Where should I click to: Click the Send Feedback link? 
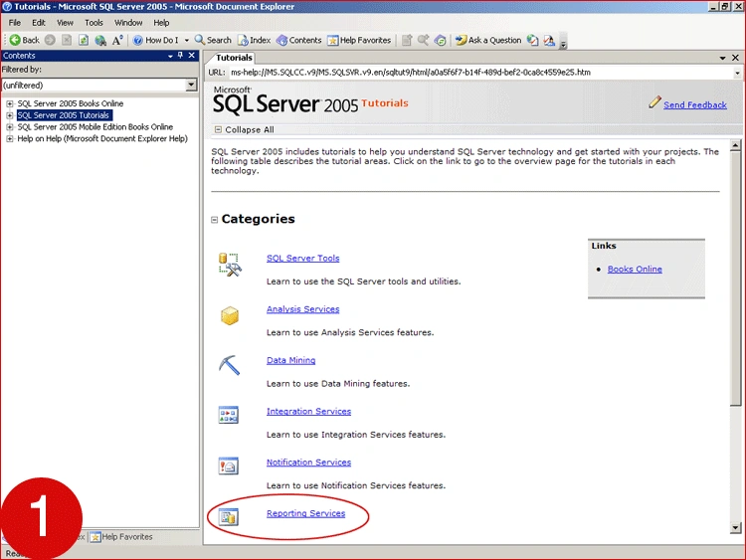[695, 105]
